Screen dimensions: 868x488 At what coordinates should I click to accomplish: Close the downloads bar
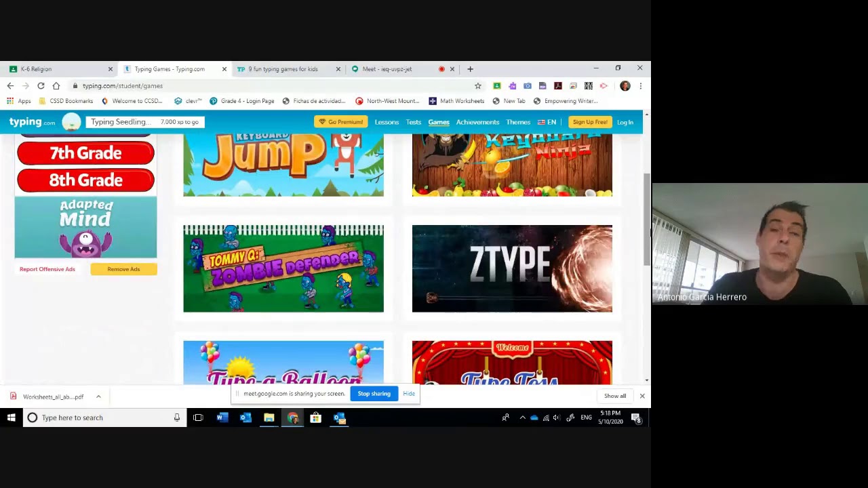642,396
